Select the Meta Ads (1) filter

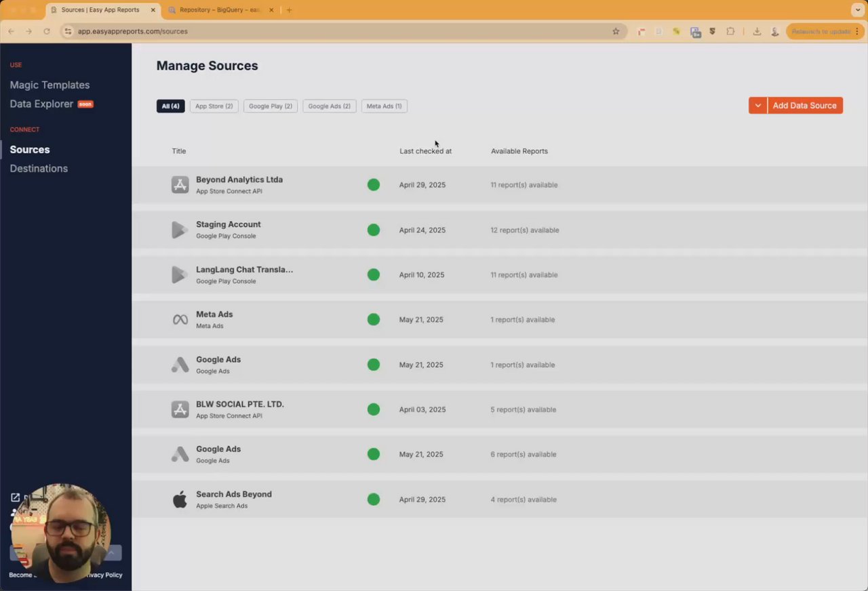(384, 106)
